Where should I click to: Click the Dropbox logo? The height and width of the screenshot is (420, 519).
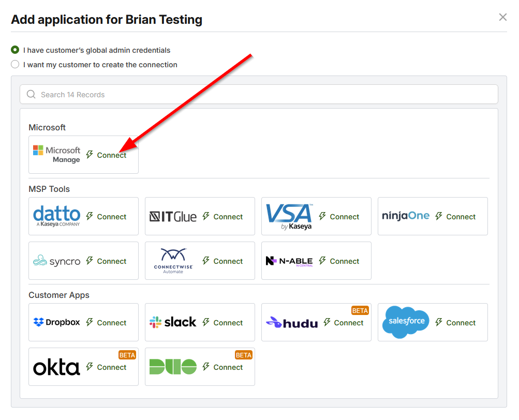[x=56, y=322]
